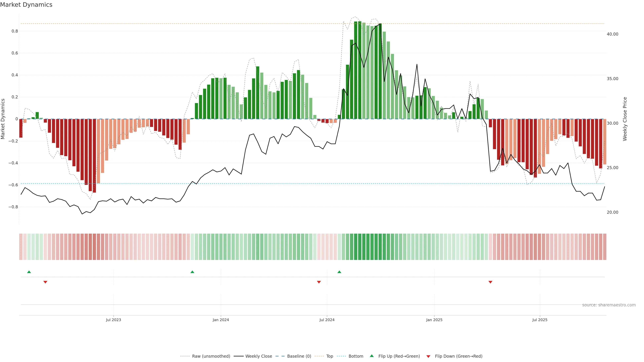Click the 40.00 right-axis price label
Screen dimensions: 644x362
click(612, 34)
